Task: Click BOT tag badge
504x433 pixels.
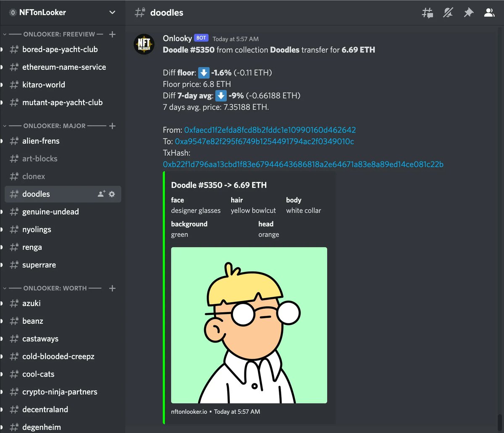Action: (x=201, y=38)
